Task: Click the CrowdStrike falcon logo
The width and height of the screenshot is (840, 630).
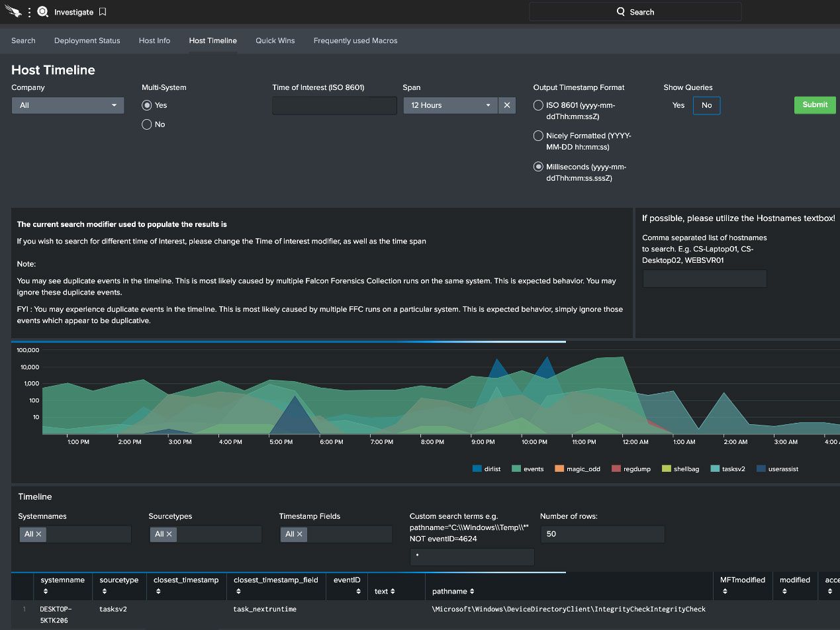Action: [13, 12]
